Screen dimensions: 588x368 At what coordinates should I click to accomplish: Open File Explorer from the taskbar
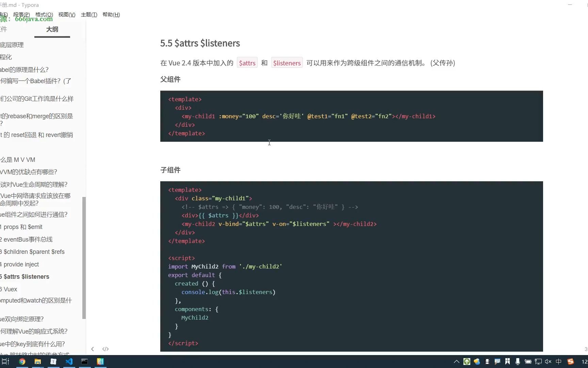(38, 362)
